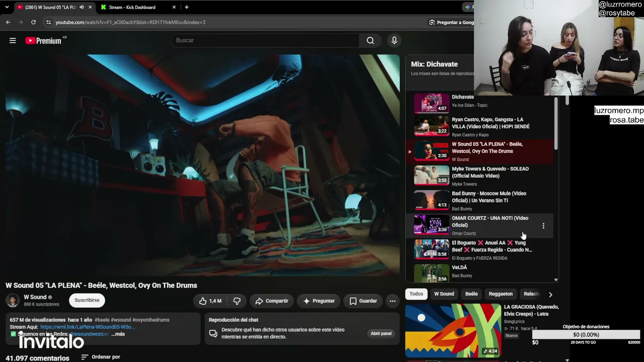Play Bad Bunny Moscow Mule from the mix

(479, 201)
